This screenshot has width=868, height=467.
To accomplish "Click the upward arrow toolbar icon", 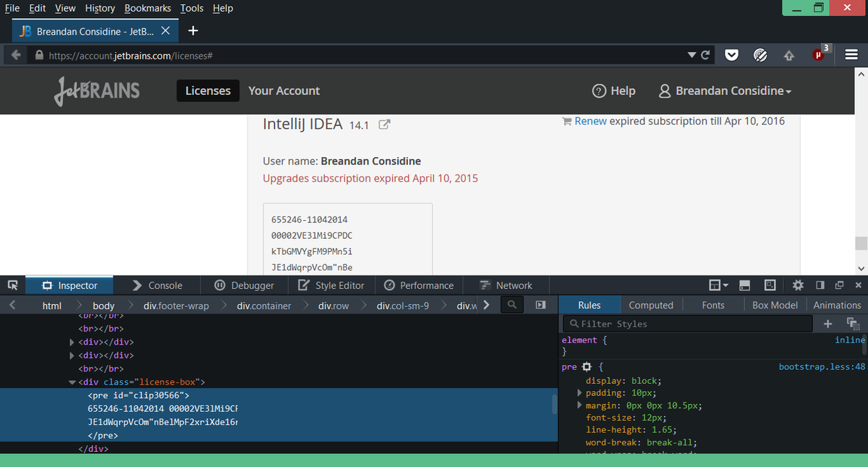I will click(789, 55).
